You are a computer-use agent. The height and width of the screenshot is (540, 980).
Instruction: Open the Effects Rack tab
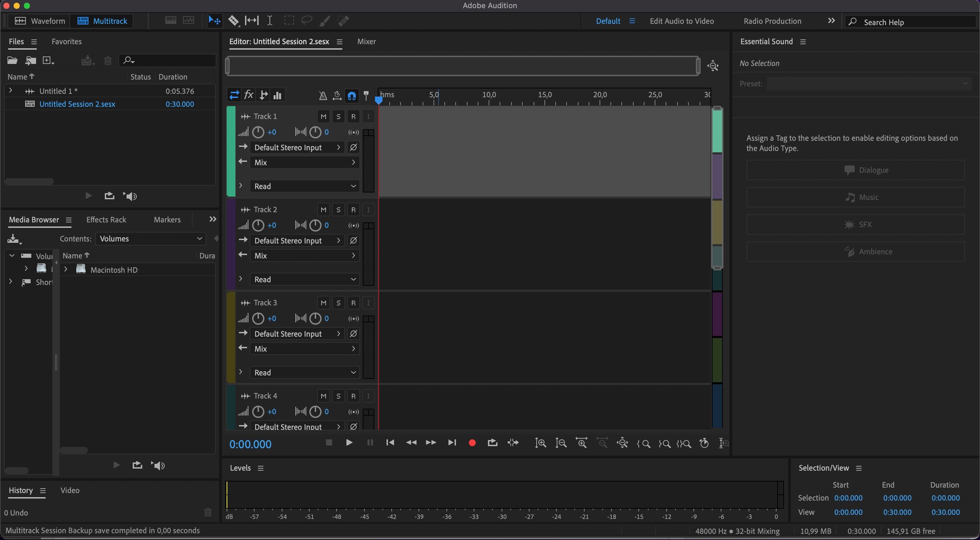pos(106,220)
